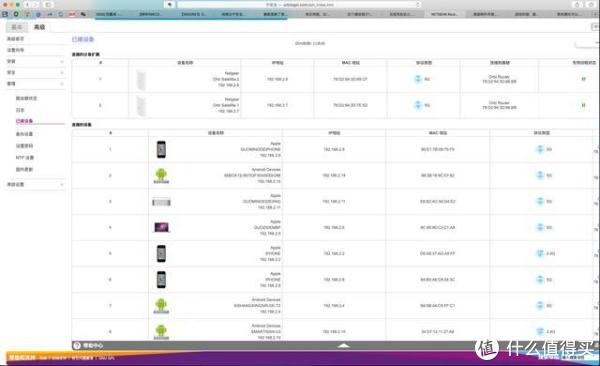Image resolution: width=600 pixels, height=366 pixels.
Task: Click the MacBook icon in device row 4
Action: click(x=161, y=227)
